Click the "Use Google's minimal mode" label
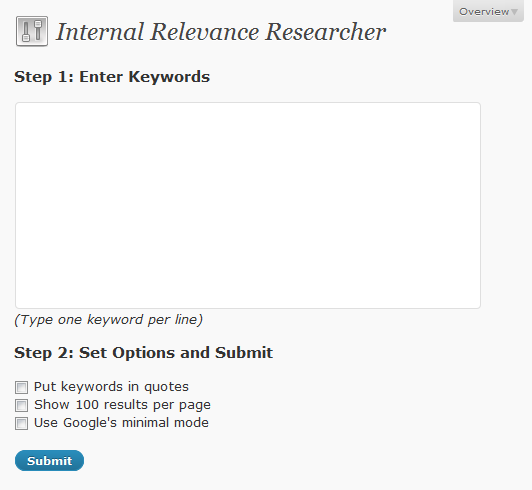This screenshot has height=490, width=532. 121,423
